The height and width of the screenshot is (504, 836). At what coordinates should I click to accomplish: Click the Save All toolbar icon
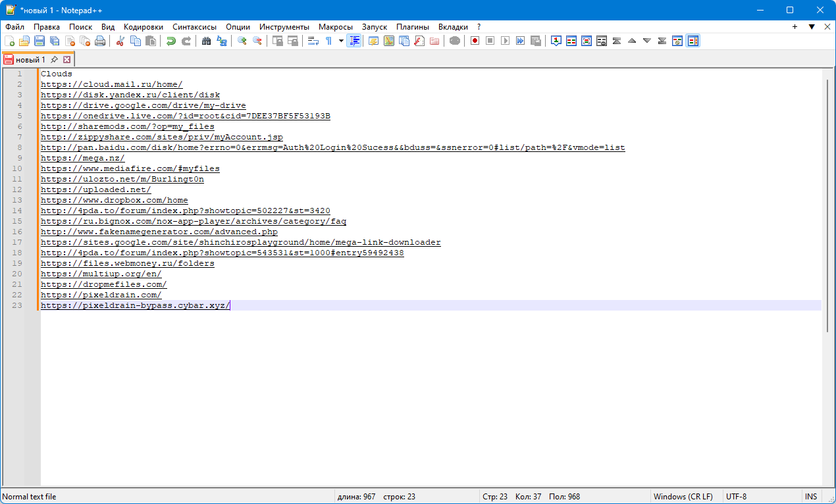pos(55,41)
